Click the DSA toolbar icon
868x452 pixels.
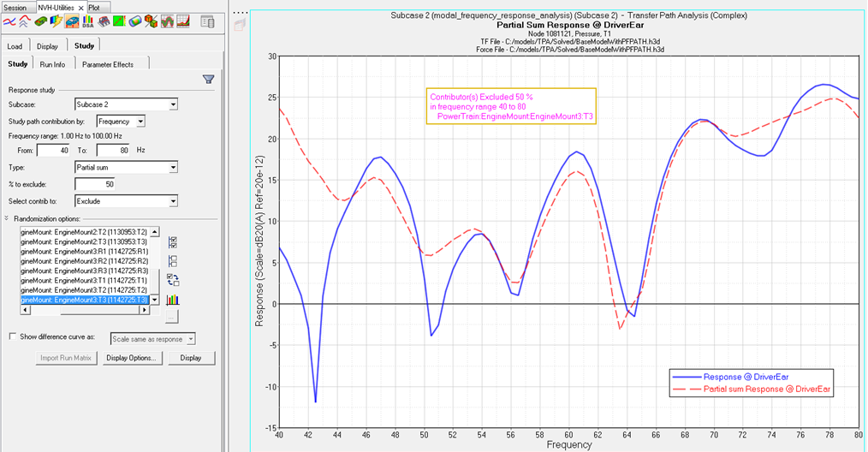[x=88, y=21]
